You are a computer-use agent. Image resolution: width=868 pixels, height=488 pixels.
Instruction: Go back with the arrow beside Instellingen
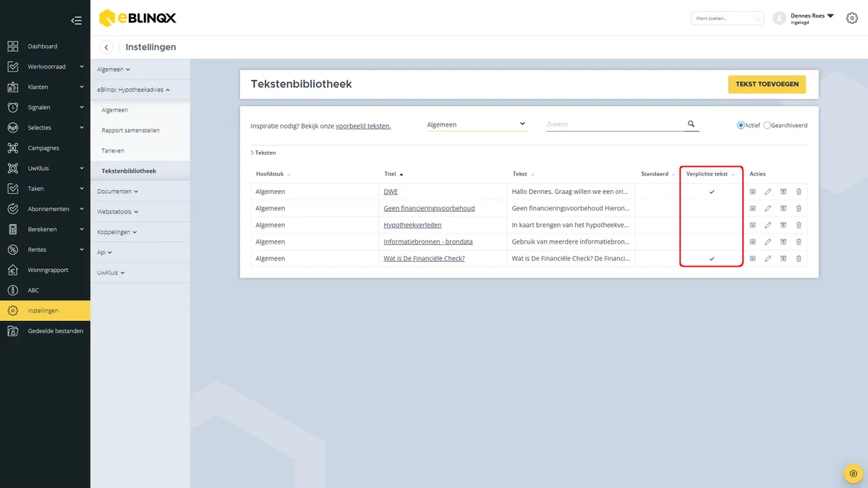tap(106, 48)
